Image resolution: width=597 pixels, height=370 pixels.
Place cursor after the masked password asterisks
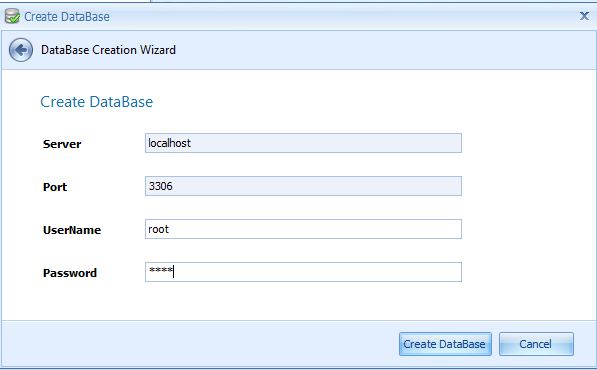click(174, 271)
